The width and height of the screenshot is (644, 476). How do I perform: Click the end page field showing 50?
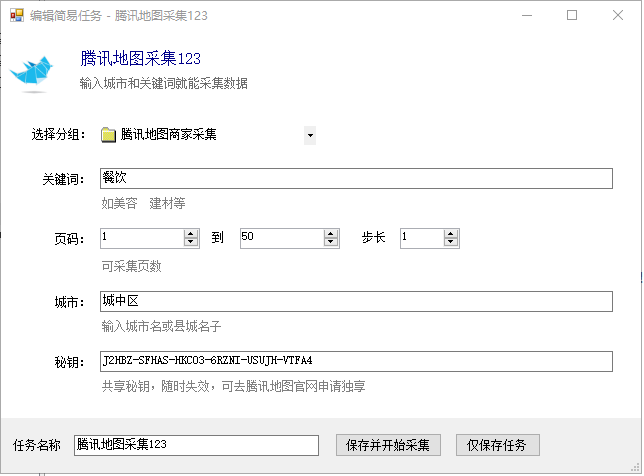click(282, 238)
